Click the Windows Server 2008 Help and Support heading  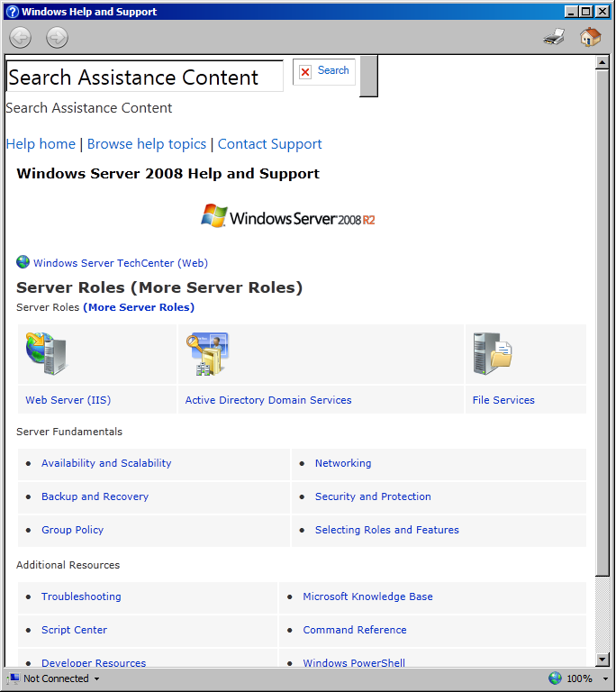coord(168,173)
